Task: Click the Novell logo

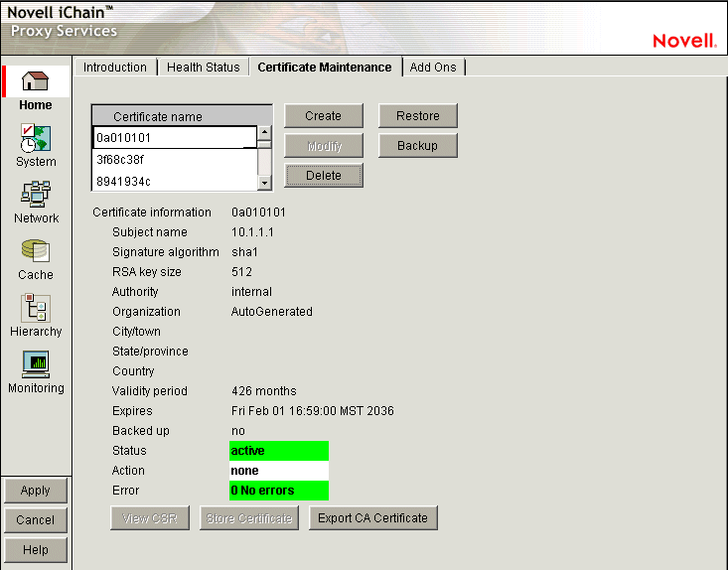Action: pos(684,41)
